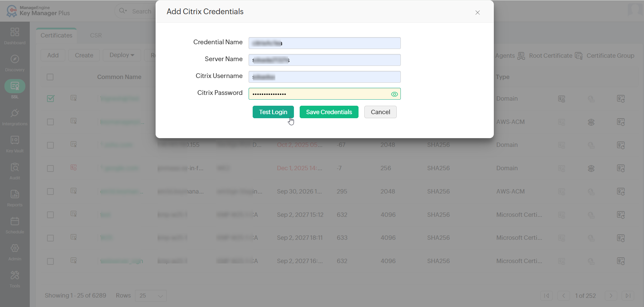Image resolution: width=644 pixels, height=307 pixels.
Task: Click the Oct 2, 2025 expiry date cell
Action: [300, 145]
